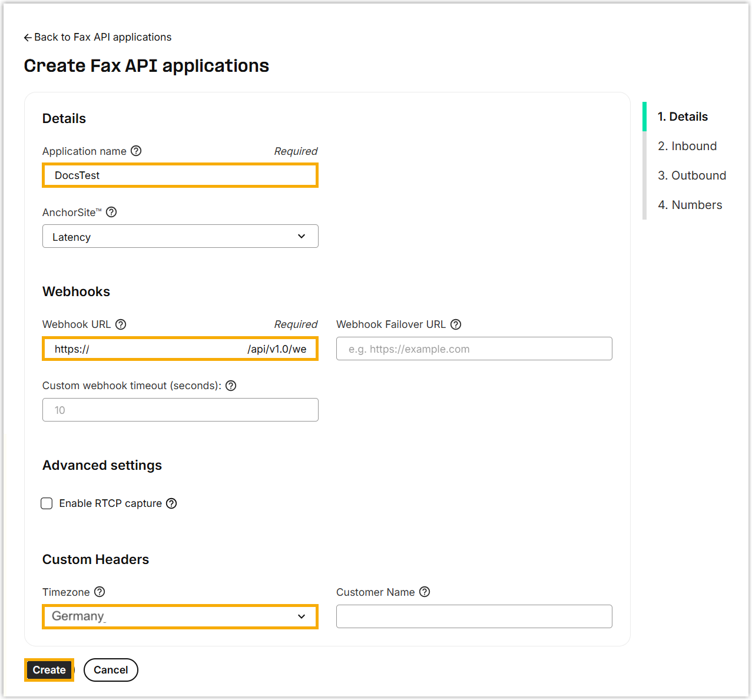Screen dimensions: 752x700
Task: Click help icon beside Webhook URL label
Action: tap(121, 324)
